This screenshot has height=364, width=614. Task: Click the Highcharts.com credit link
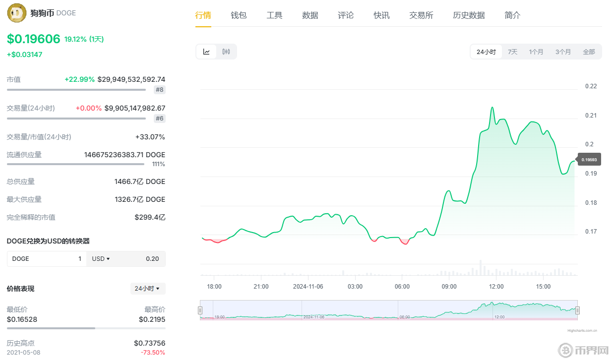pyautogui.click(x=582, y=330)
